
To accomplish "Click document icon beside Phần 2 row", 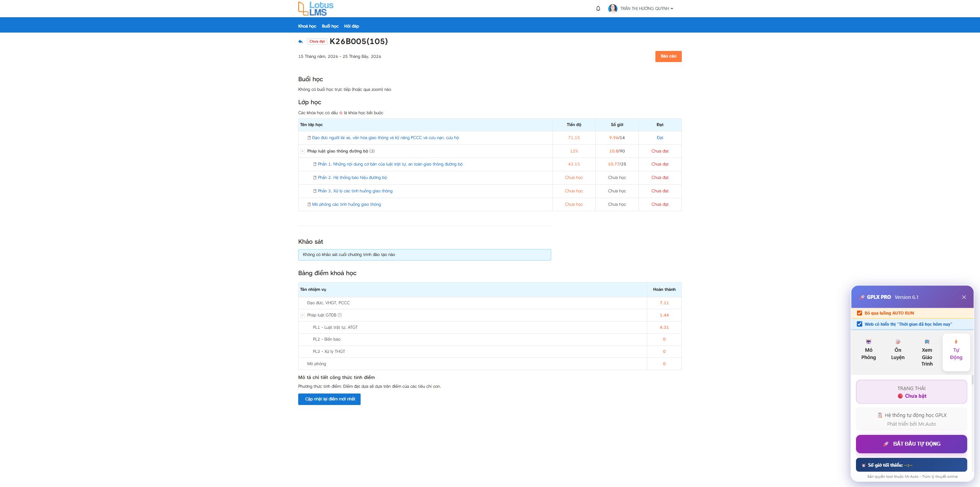I will 315,178.
